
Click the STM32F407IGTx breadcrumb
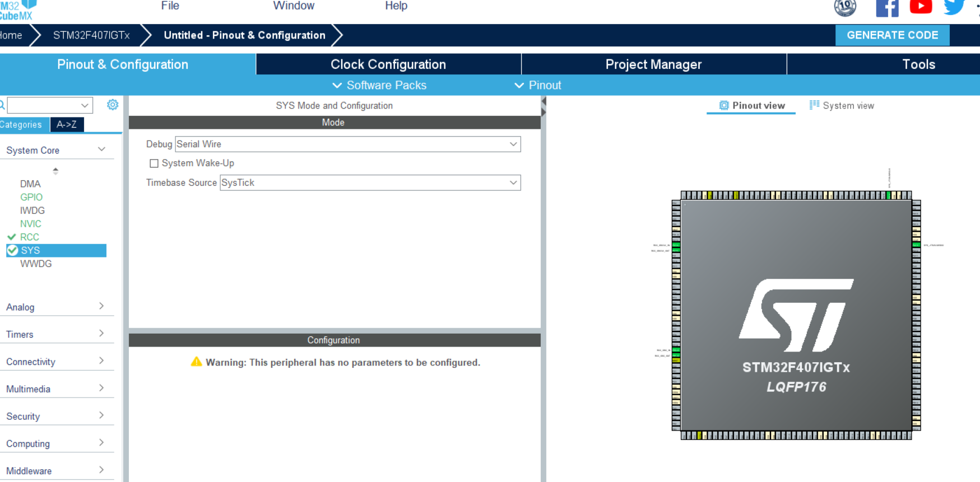91,35
